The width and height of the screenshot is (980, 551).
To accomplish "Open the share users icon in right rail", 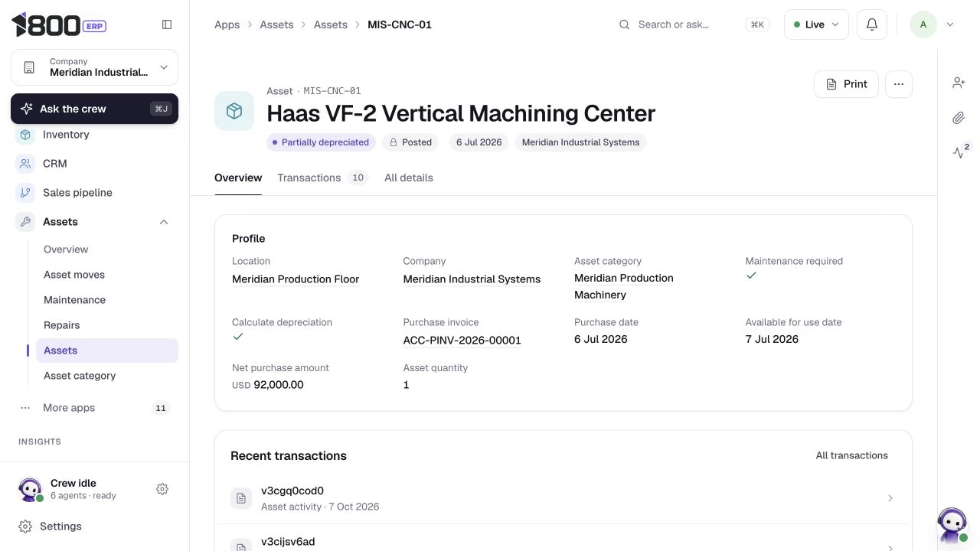I will 959,83.
